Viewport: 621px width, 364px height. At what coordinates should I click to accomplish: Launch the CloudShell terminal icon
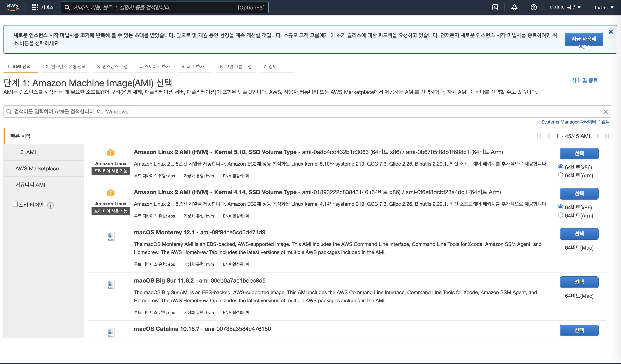coord(495,7)
